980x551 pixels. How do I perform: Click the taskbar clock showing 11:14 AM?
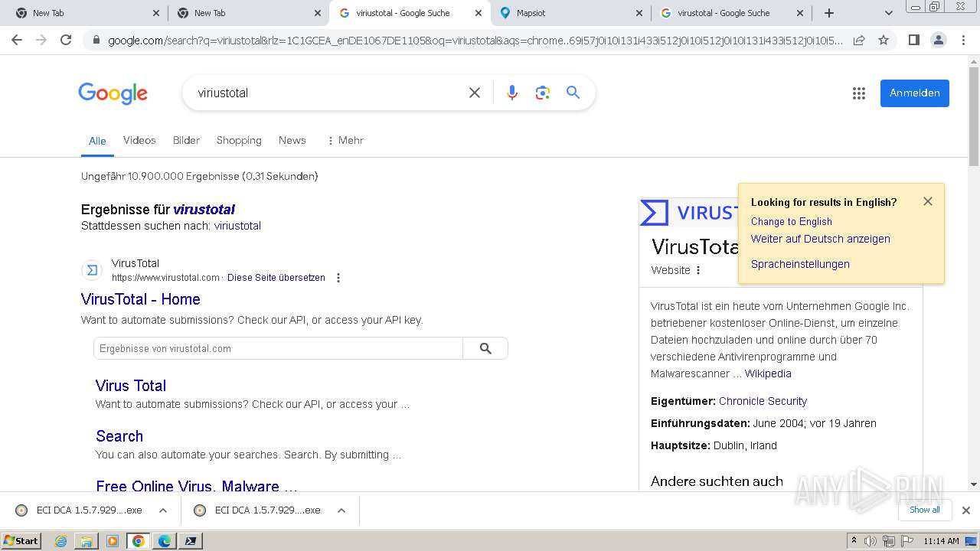pyautogui.click(x=941, y=541)
